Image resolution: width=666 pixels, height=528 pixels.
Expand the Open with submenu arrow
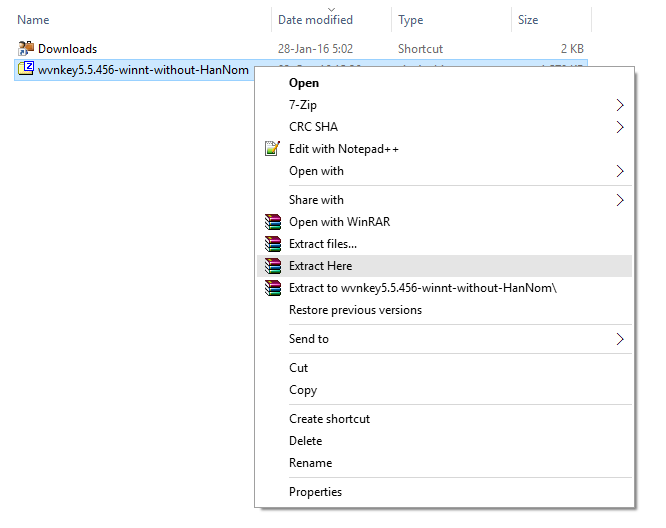click(x=620, y=171)
